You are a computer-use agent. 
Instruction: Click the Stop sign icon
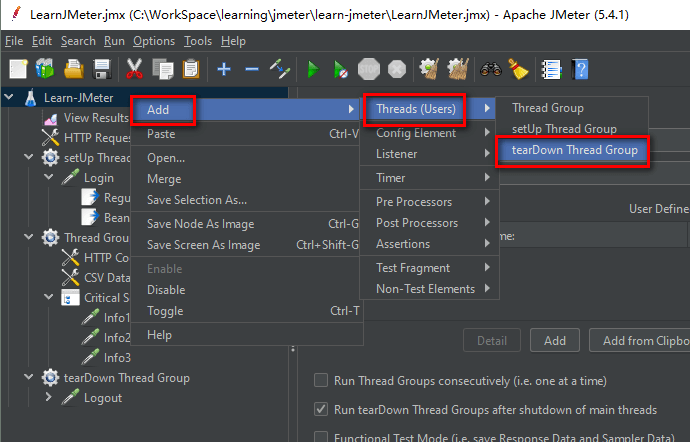pos(369,69)
